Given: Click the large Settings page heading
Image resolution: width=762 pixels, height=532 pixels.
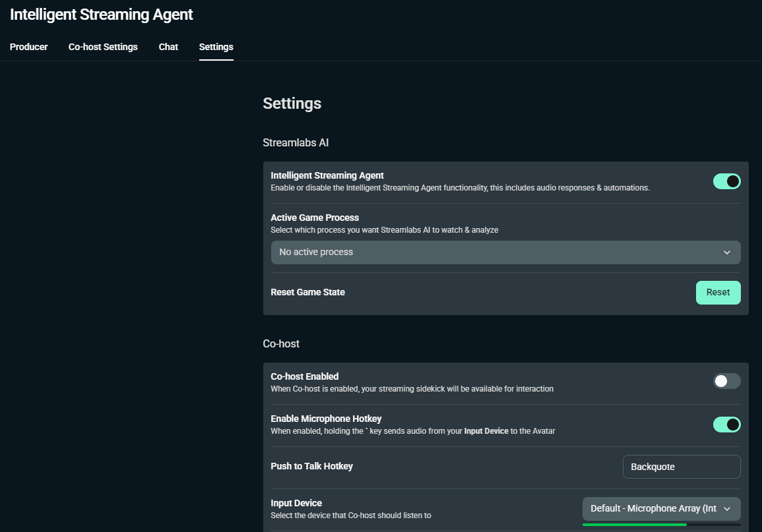Looking at the screenshot, I should coord(292,103).
